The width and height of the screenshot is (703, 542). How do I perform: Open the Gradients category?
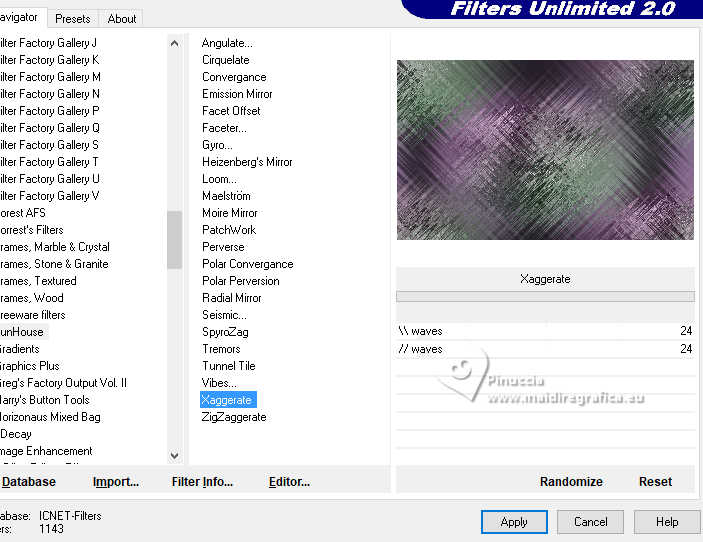click(20, 350)
